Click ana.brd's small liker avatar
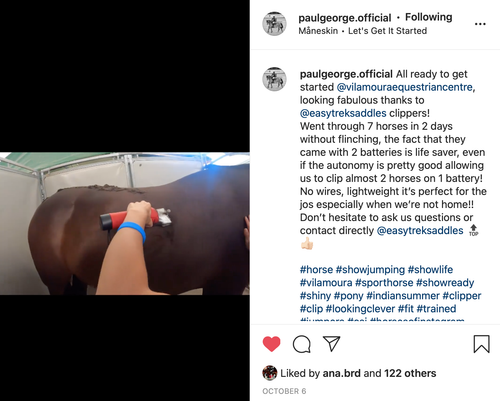The width and height of the screenshot is (500, 401). point(270,373)
